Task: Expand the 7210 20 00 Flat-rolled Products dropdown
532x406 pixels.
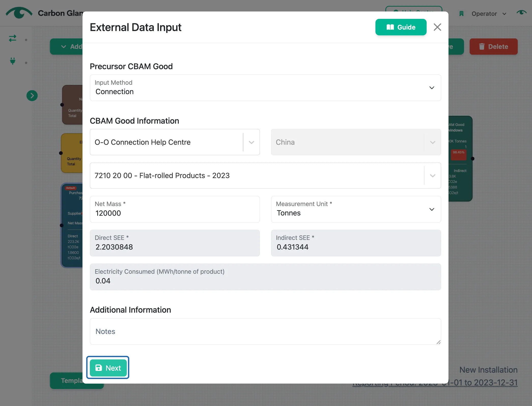Action: click(265, 176)
